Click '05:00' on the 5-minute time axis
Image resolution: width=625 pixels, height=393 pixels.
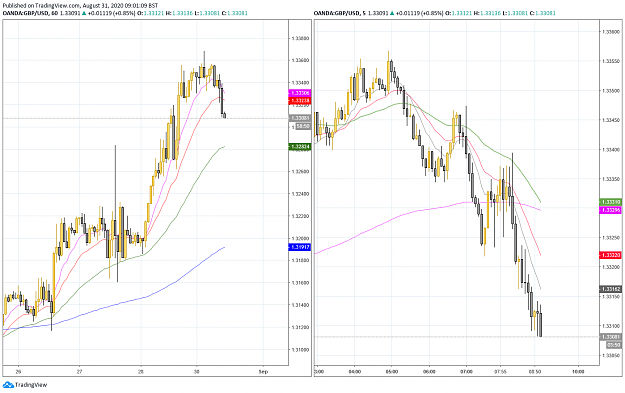click(x=391, y=371)
